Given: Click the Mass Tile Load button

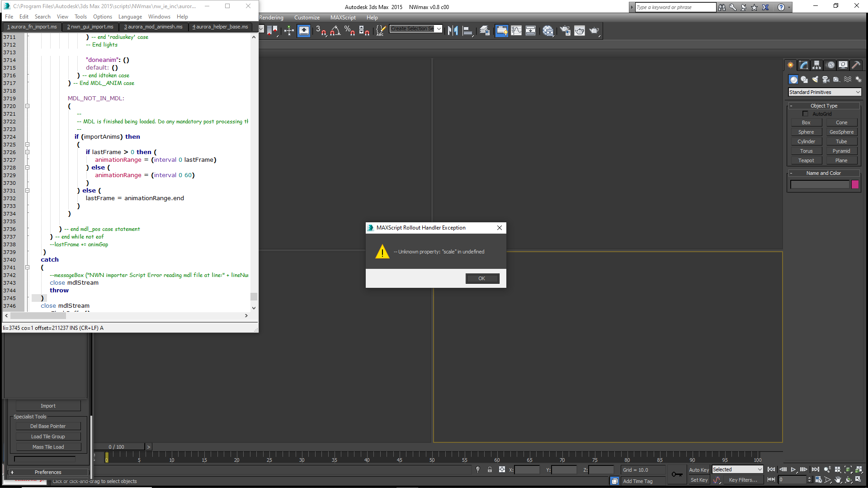Looking at the screenshot, I should (48, 447).
